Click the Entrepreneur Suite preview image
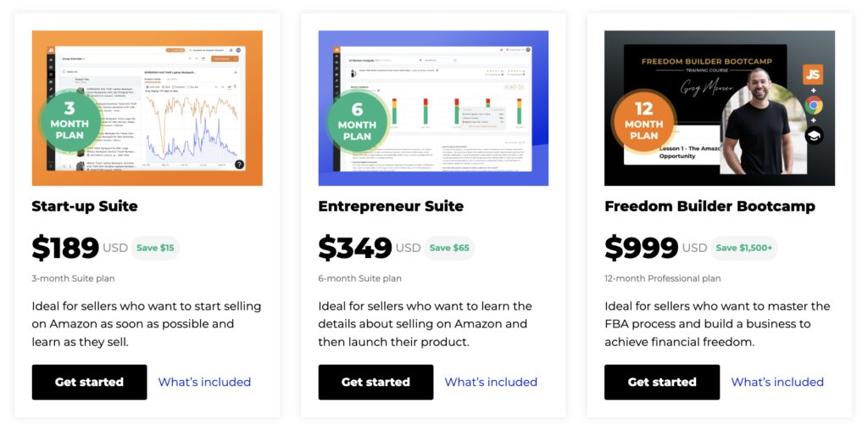The height and width of the screenshot is (431, 868). tap(433, 108)
